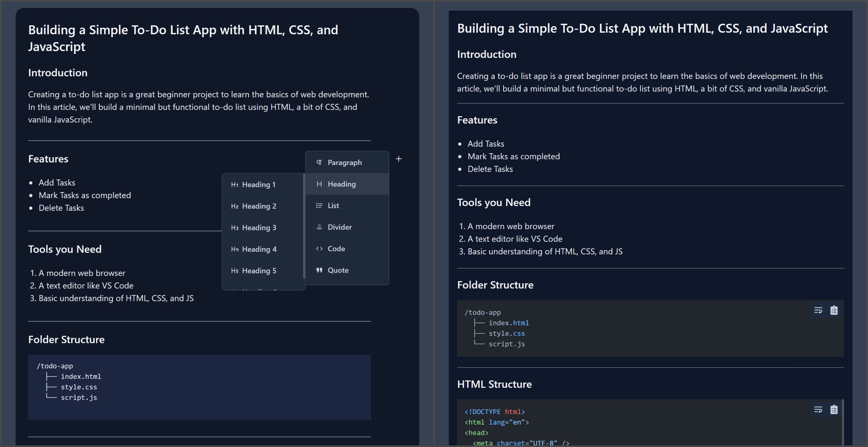The image size is (868, 447).
Task: Click 'style.css' in preview code block
Action: pos(507,334)
